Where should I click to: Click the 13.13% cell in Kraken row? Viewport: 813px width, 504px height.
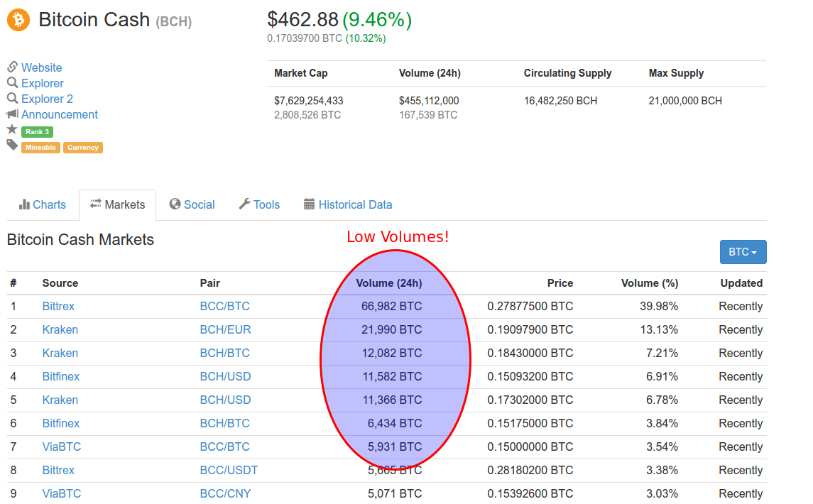click(x=659, y=330)
